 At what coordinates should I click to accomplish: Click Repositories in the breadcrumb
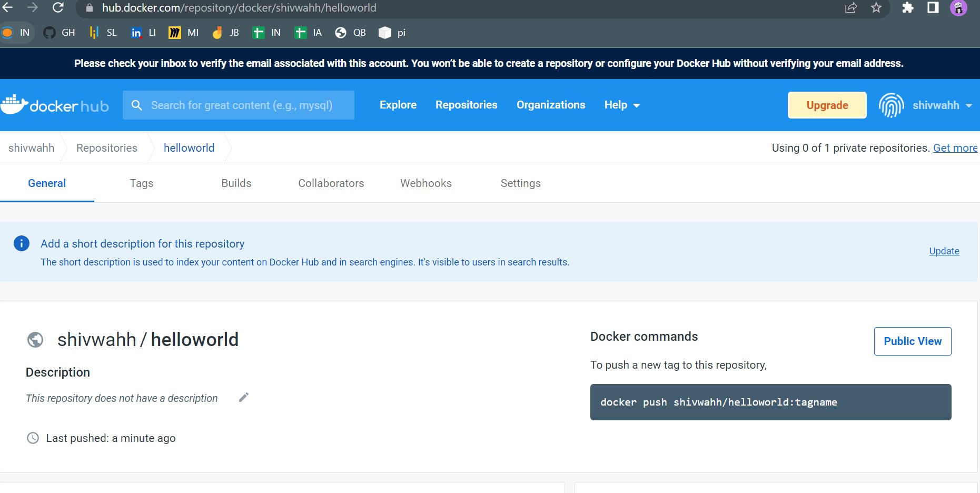[x=107, y=148]
